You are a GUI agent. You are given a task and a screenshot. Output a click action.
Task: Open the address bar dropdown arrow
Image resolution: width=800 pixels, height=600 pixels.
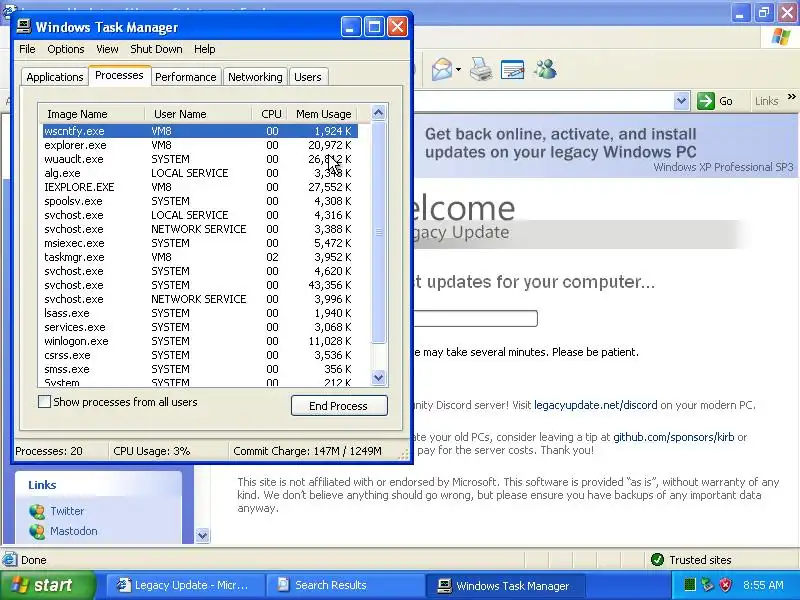(x=681, y=101)
